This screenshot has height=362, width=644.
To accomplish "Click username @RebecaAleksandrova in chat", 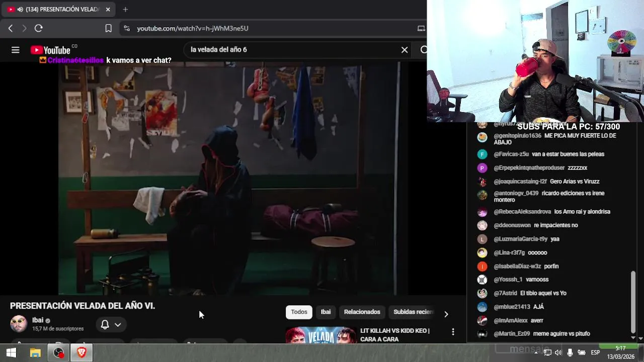I will coord(522,212).
